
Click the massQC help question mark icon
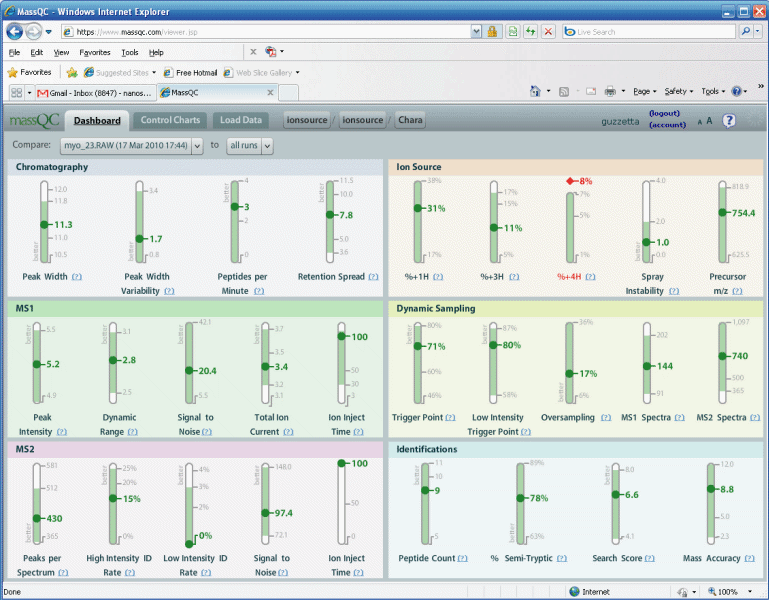point(729,121)
